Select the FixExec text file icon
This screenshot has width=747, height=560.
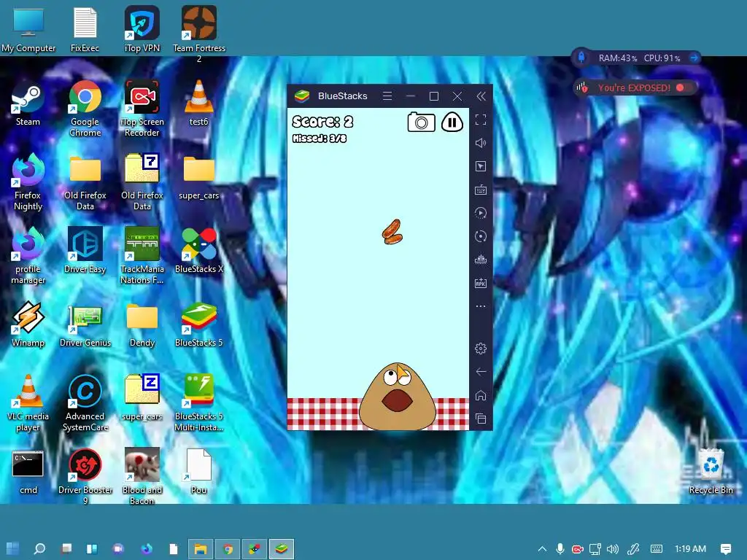pos(85,30)
